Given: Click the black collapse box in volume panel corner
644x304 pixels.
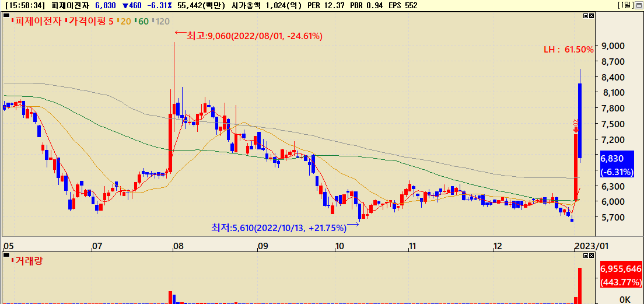Looking at the screenshot, I should coord(6,255).
